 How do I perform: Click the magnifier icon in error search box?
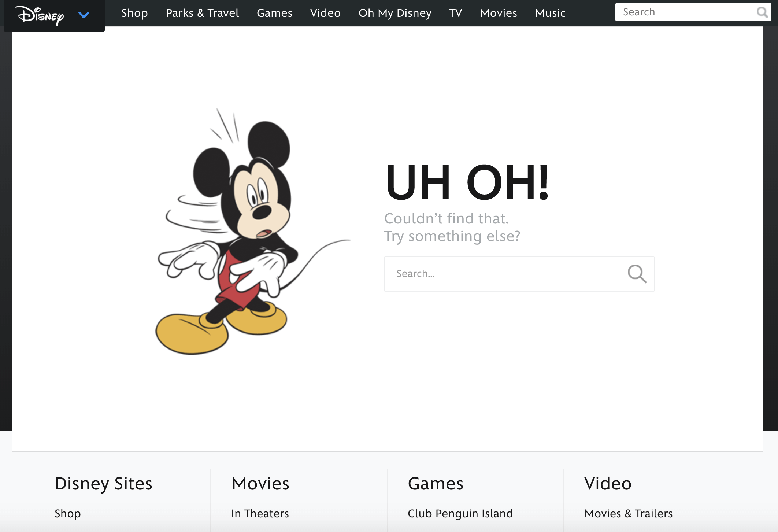(637, 274)
